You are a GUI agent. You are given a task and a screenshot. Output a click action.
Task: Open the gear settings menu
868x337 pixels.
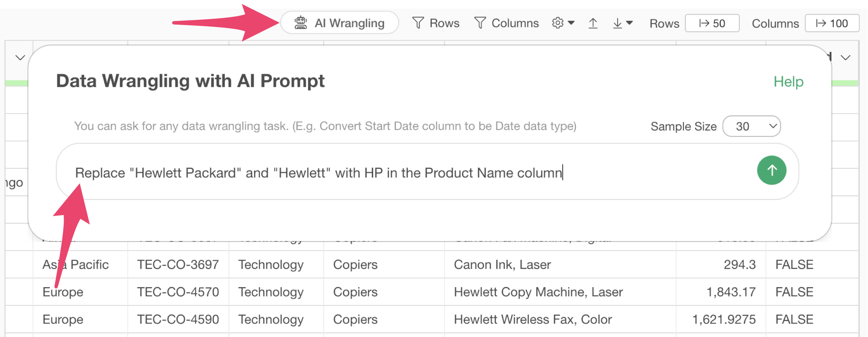[x=563, y=23]
